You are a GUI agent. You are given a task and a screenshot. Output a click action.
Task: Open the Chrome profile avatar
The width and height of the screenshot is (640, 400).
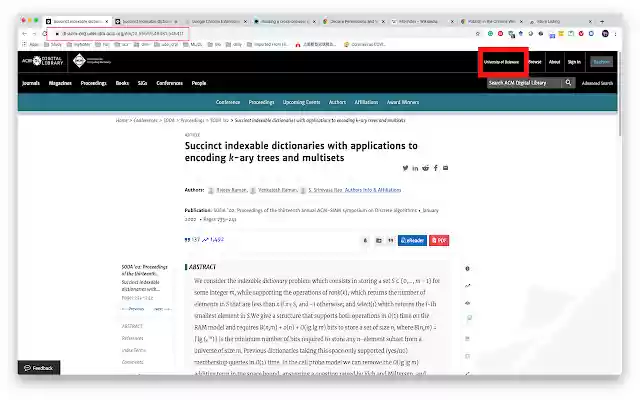tap(605, 34)
